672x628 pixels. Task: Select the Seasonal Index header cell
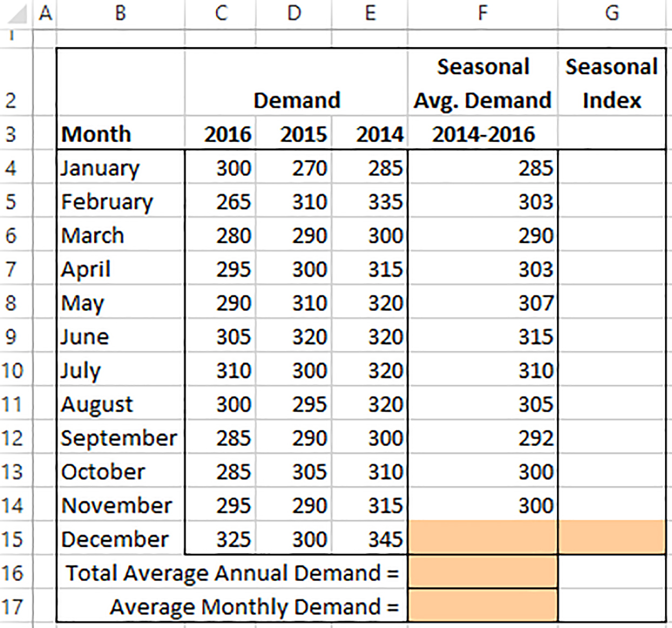[611, 83]
